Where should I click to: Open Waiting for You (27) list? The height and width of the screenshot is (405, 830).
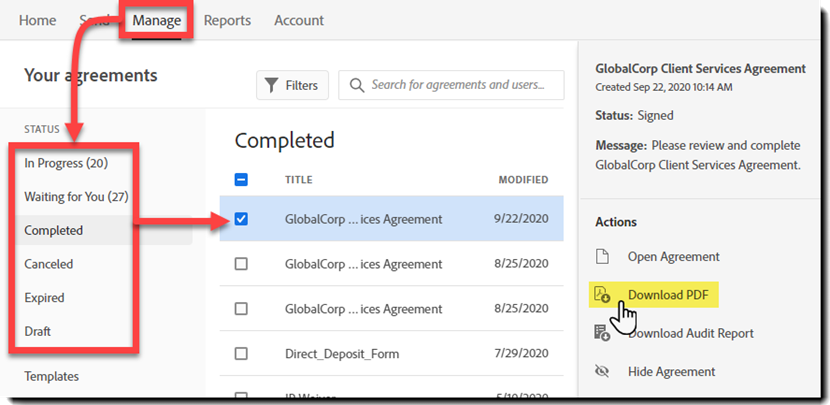(x=76, y=197)
